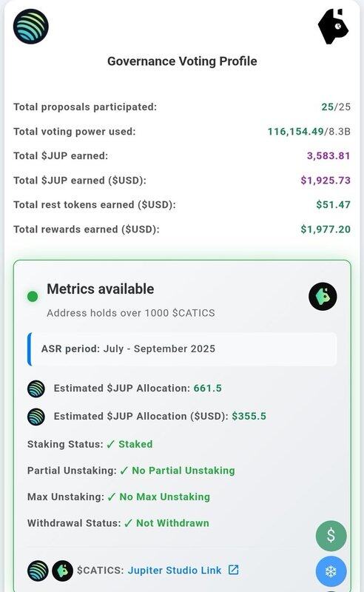Screen dimensions: 364x592
Task: Click the Governance Voting Profile heading
Action: [x=182, y=61]
